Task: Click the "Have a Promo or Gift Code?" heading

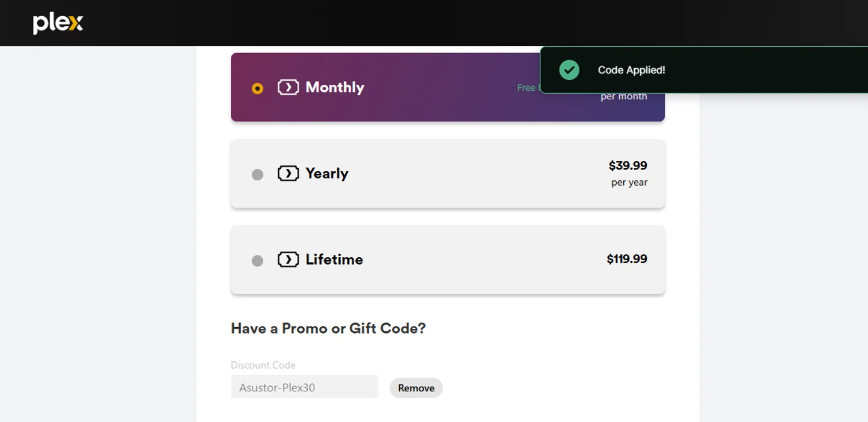Action: pos(328,328)
